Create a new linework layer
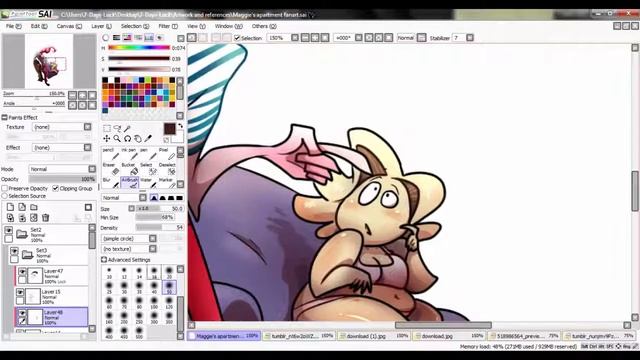This screenshot has width=640, height=360. (22, 207)
